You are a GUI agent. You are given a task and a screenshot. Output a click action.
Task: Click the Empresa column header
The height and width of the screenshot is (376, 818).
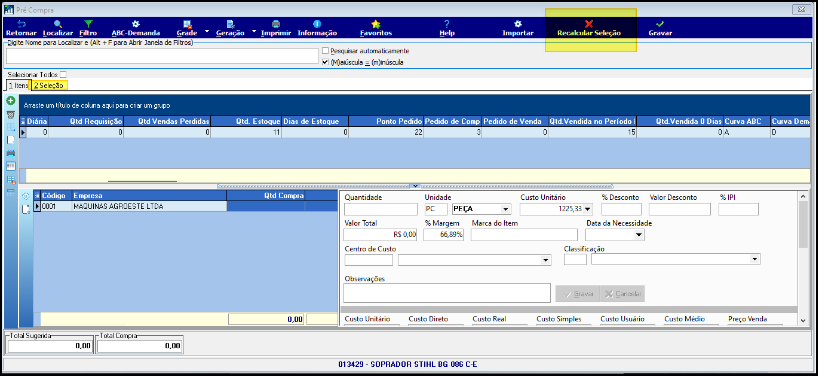(149, 196)
